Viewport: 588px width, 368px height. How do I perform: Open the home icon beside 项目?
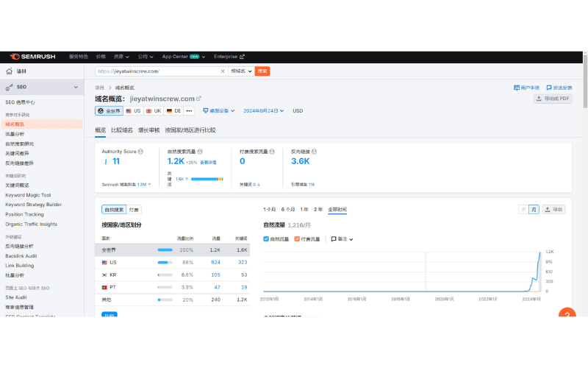click(x=9, y=71)
